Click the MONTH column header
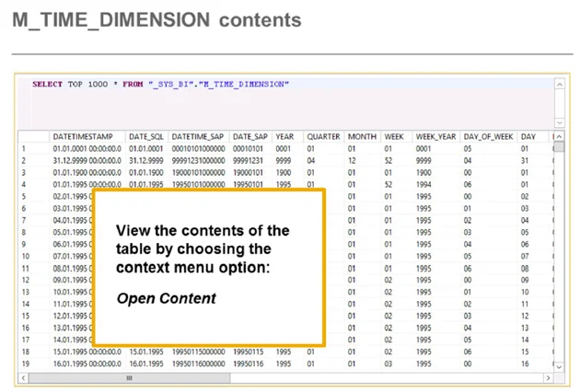Viewport: 580px width, 392px height. [362, 136]
